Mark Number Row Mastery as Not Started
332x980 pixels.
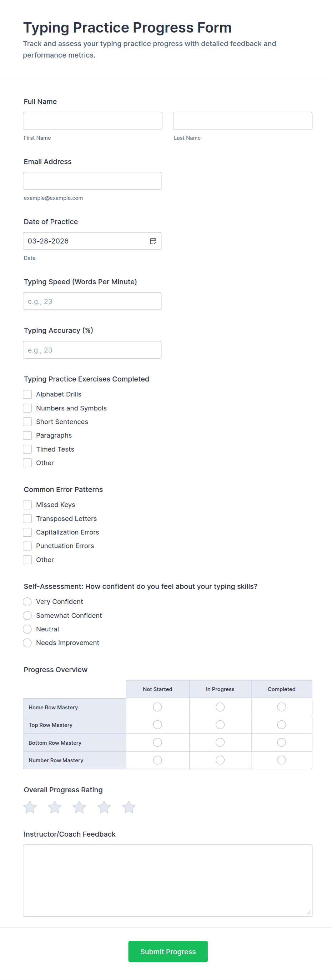click(x=157, y=760)
